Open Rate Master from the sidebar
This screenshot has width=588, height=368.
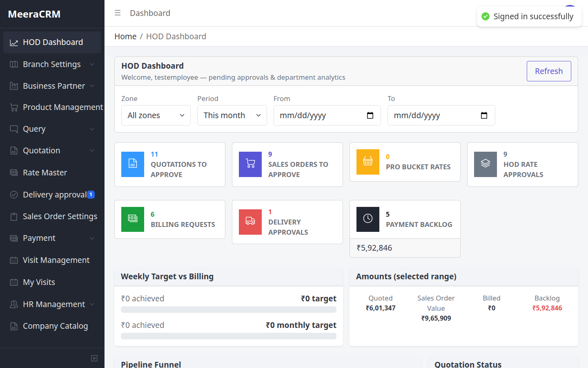(52, 173)
